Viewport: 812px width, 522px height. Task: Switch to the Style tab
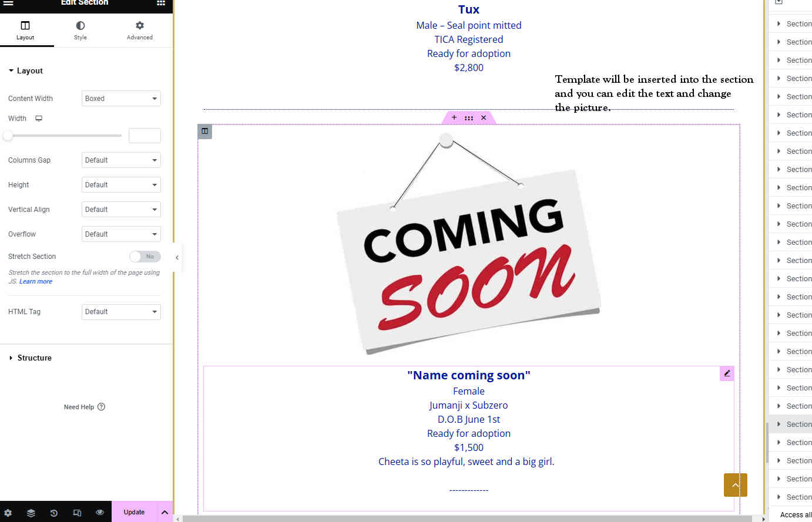pos(80,30)
